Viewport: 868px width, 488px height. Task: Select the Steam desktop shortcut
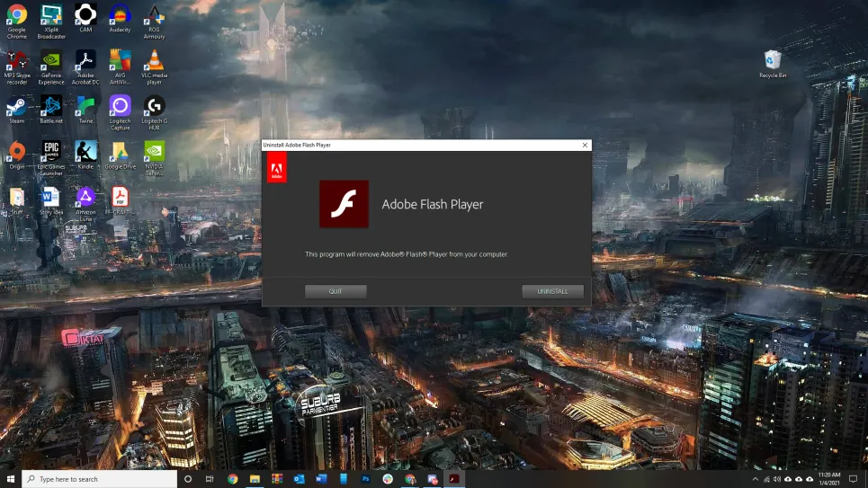pos(16,110)
